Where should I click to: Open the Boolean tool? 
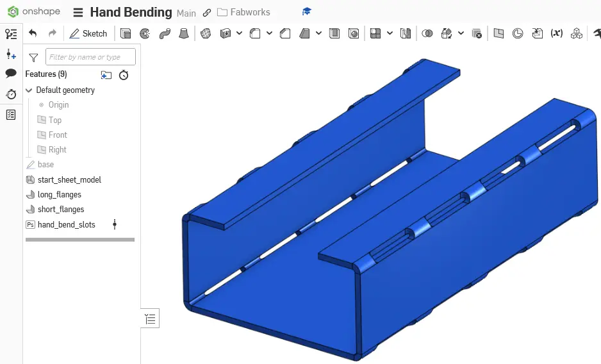point(427,33)
